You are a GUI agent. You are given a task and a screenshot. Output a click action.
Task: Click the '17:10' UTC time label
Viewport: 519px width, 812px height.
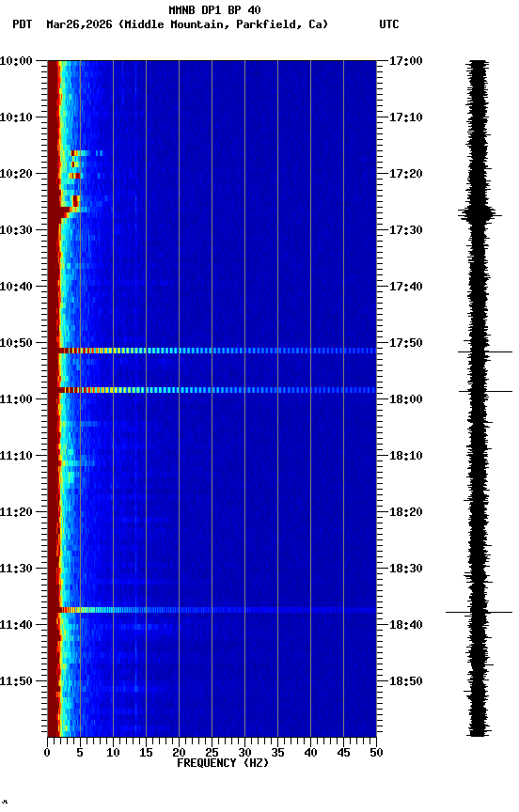pos(406,117)
